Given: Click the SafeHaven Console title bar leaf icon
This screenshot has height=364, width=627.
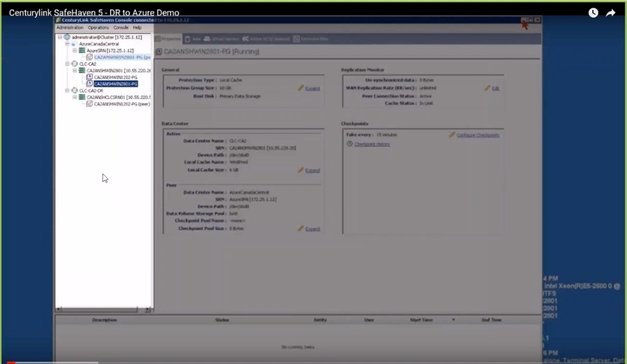Looking at the screenshot, I should point(58,20).
